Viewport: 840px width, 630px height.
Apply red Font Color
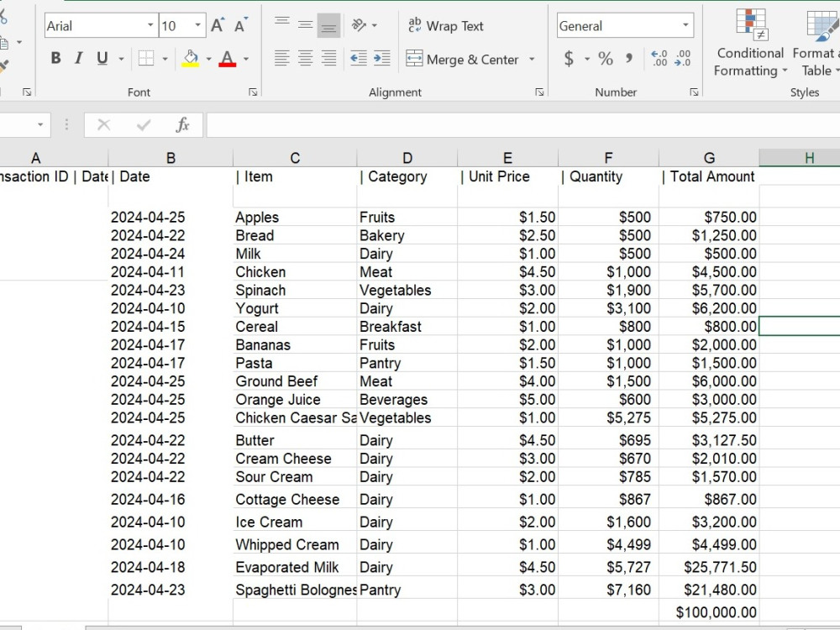(227, 58)
